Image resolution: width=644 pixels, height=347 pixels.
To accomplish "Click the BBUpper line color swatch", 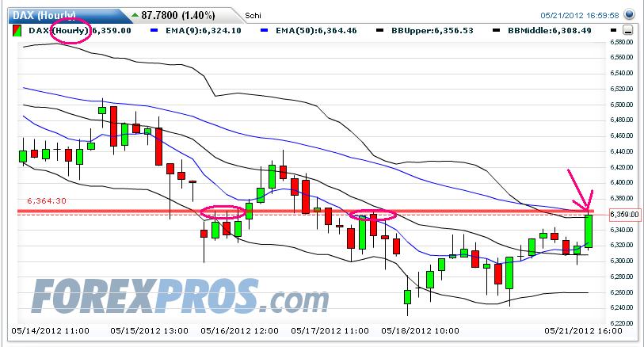I will (380, 30).
